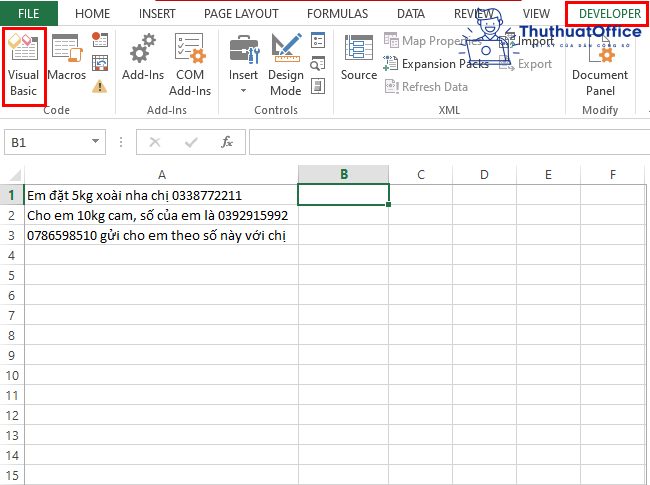Select cell starting with 0786598510

point(161,235)
